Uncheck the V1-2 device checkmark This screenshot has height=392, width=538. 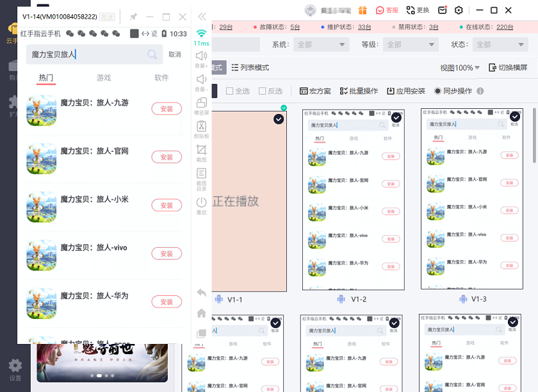[396, 118]
